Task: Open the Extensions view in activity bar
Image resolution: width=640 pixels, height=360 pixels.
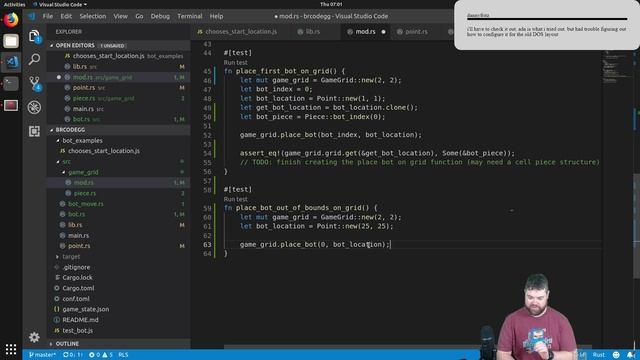Action: (34, 131)
